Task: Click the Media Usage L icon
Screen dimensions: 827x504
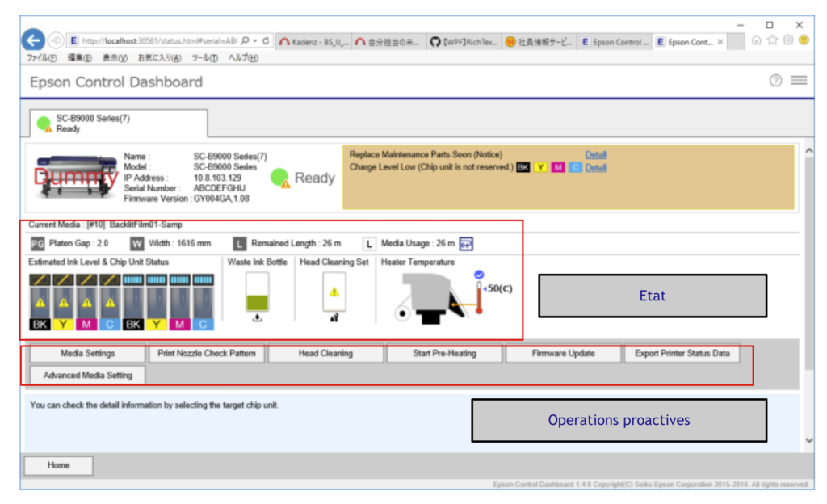Action: pos(369,244)
